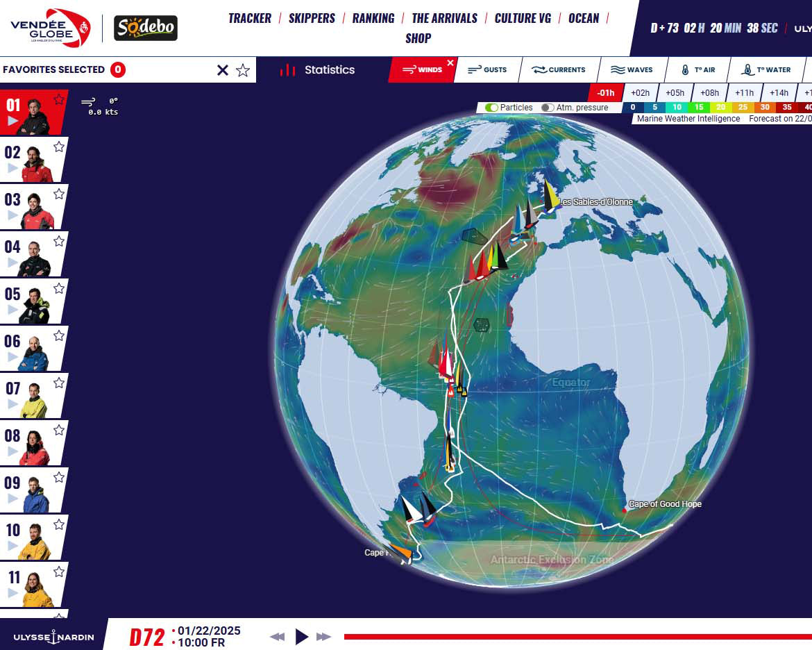Screen dimensions: 812x650
Task: Clear favorites with the X icon
Action: point(223,70)
